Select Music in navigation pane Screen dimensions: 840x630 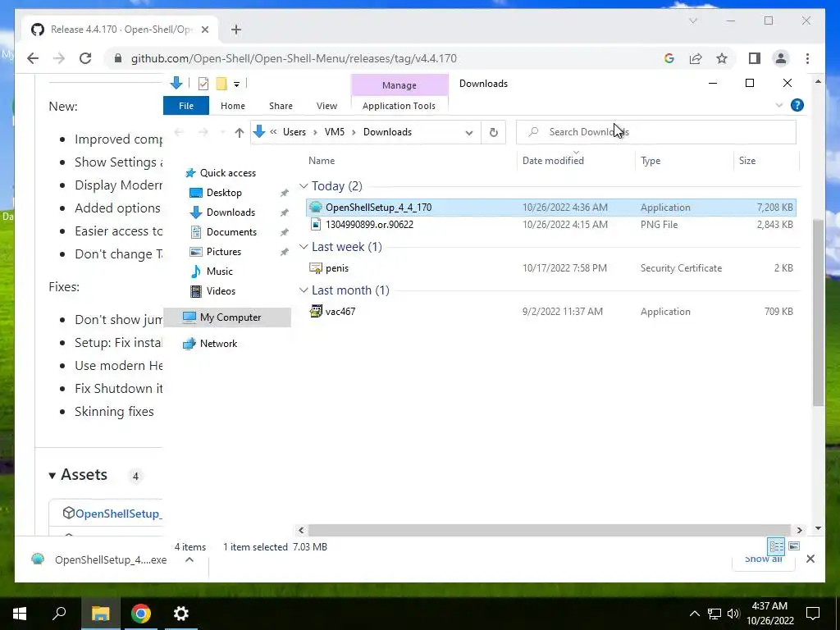click(x=219, y=271)
